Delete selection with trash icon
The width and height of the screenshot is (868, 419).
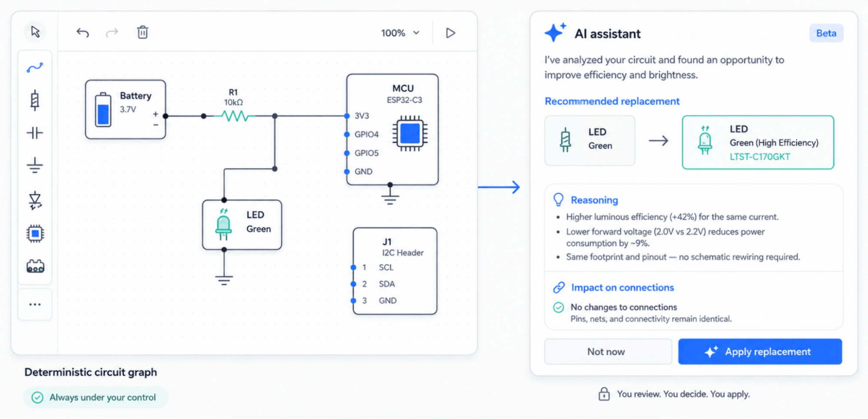(x=142, y=33)
